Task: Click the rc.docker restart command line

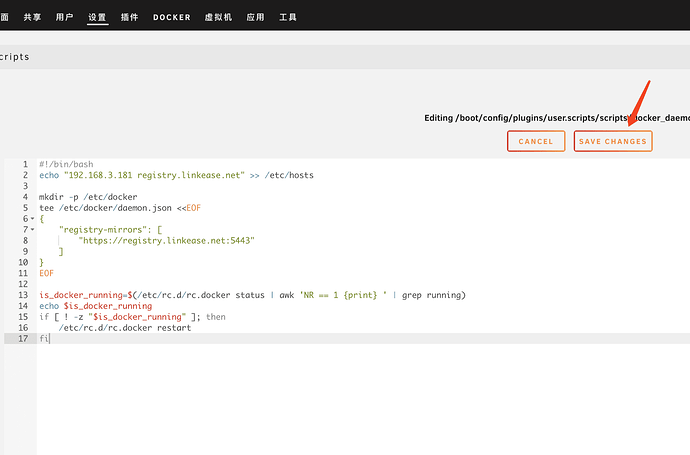Action: click(125, 328)
